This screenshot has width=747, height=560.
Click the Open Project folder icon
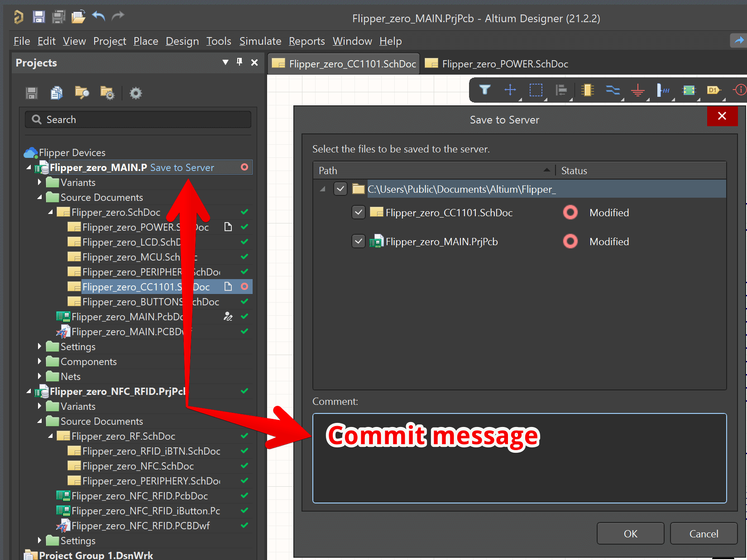click(x=78, y=17)
